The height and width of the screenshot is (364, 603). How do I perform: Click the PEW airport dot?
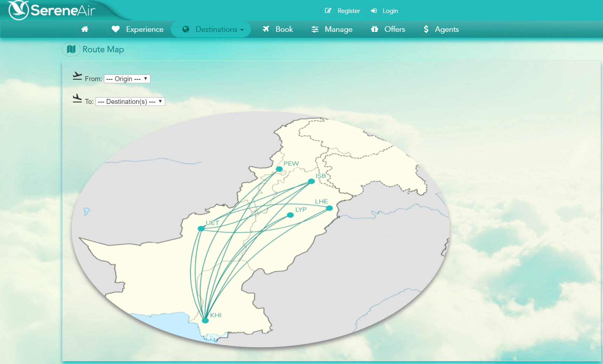coord(279,169)
